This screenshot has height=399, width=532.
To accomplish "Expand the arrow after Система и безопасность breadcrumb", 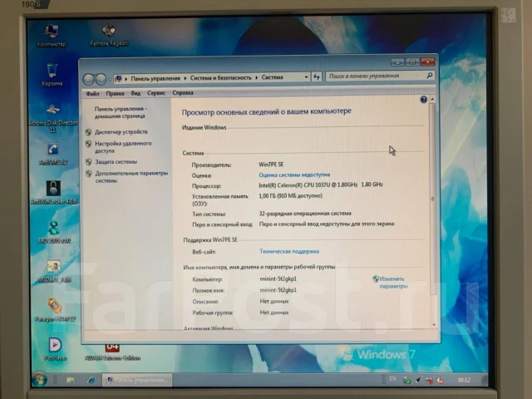I will pyautogui.click(x=257, y=77).
